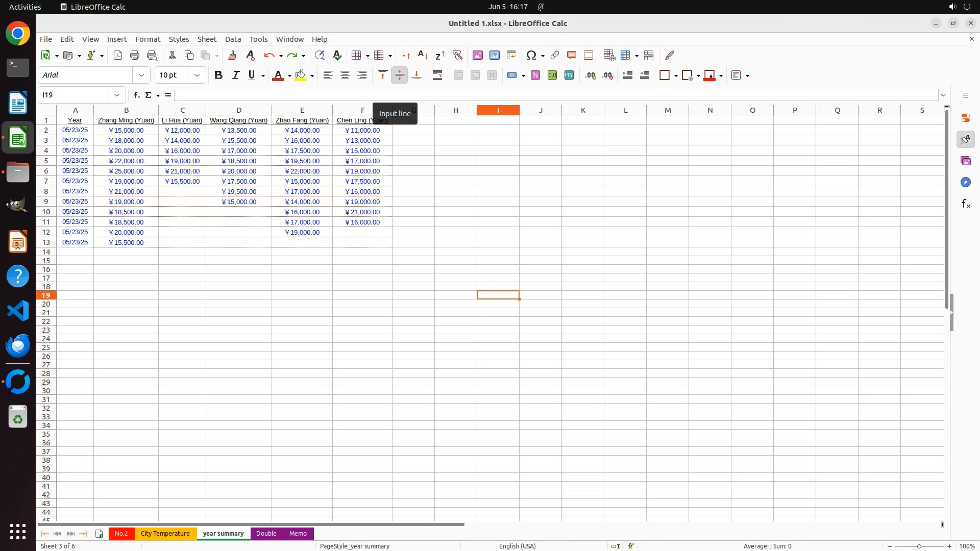980x551 pixels.
Task: Expand the Name Box dropdown arrow
Action: 117,95
